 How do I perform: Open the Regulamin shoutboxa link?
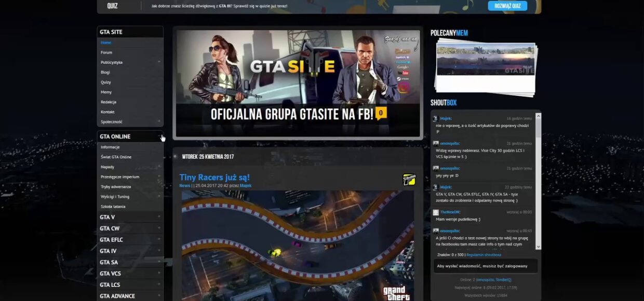(484, 255)
